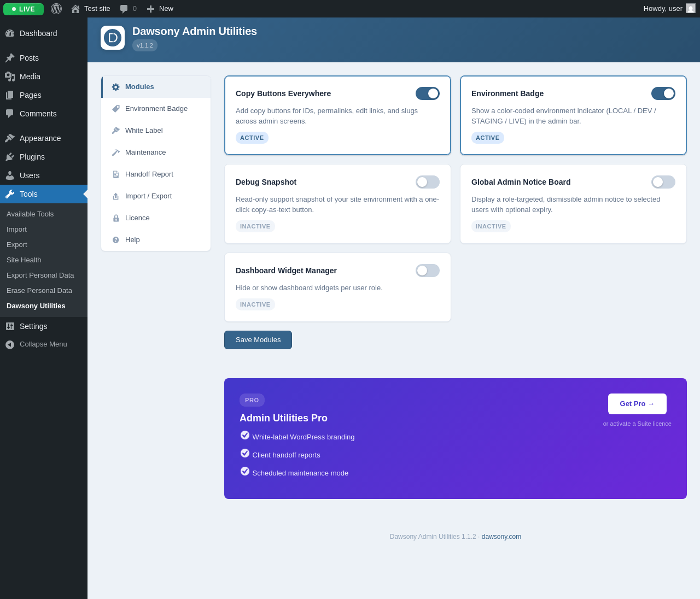Click the Dawsony D logo icon
The width and height of the screenshot is (700, 599).
(113, 38)
